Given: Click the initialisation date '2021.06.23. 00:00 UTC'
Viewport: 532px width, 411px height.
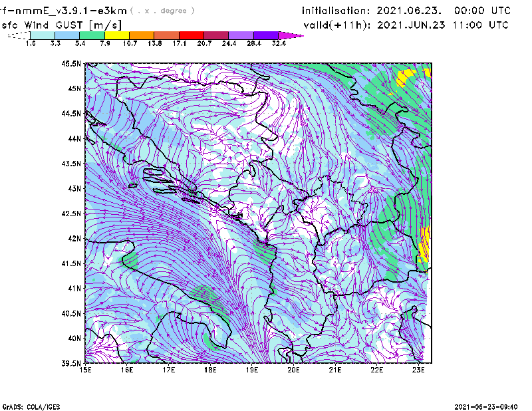Looking at the screenshot, I should (445, 11).
